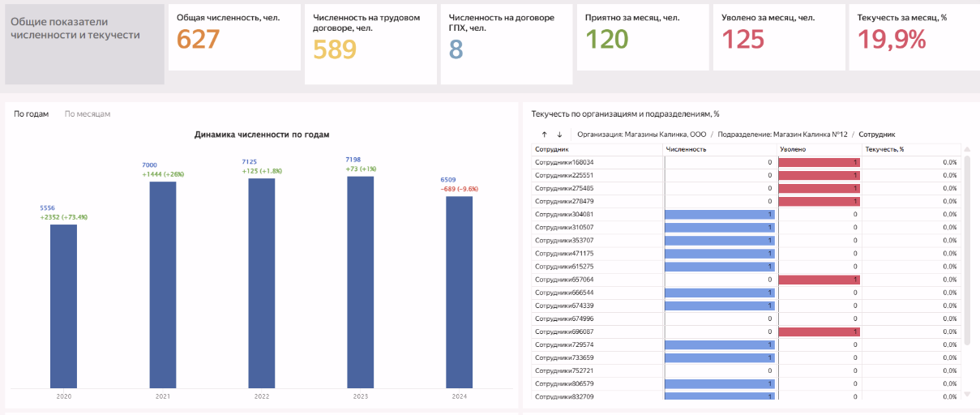The height and width of the screenshot is (415, 980).
Task: Sort table by «Сотрудник» column header
Action: pyautogui.click(x=553, y=149)
